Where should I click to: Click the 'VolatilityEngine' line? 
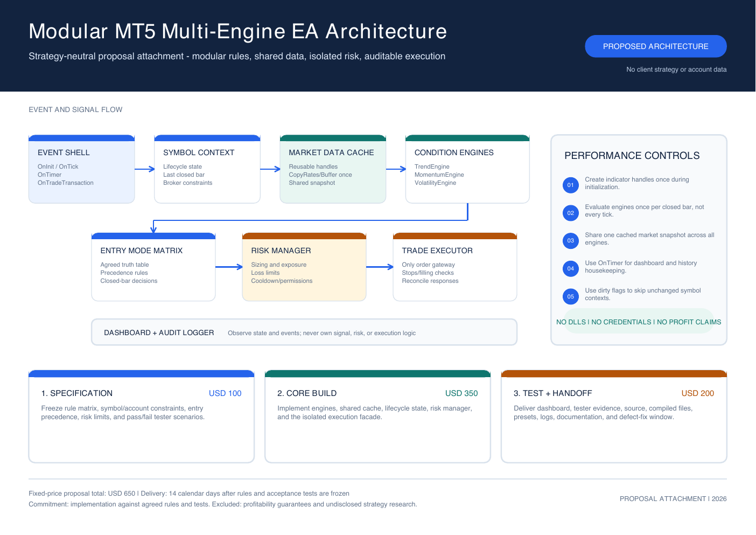435,183
